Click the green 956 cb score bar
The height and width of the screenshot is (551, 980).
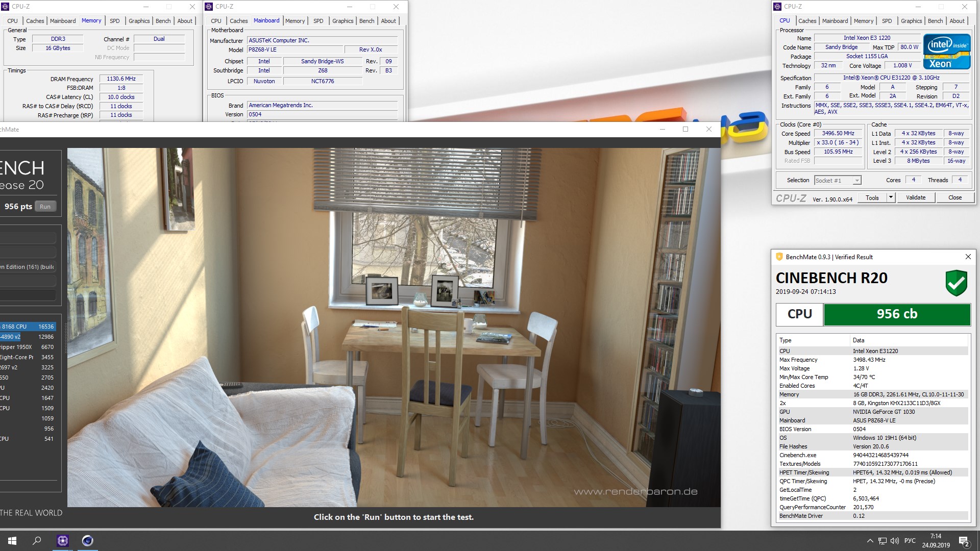point(897,314)
